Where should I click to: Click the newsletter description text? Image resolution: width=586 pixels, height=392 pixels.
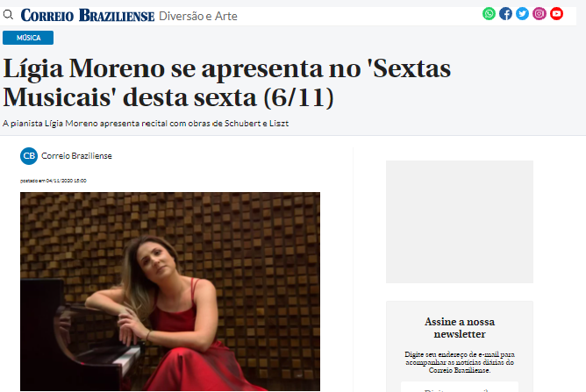(460, 362)
